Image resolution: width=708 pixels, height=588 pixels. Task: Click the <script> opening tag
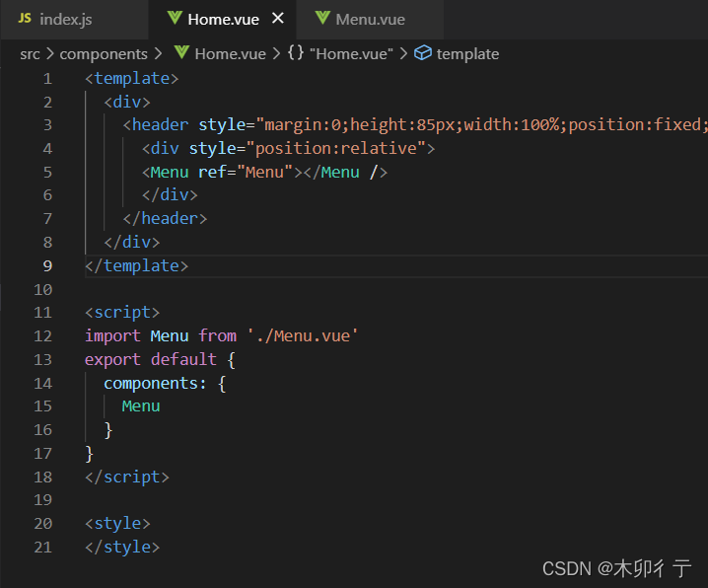tap(122, 313)
